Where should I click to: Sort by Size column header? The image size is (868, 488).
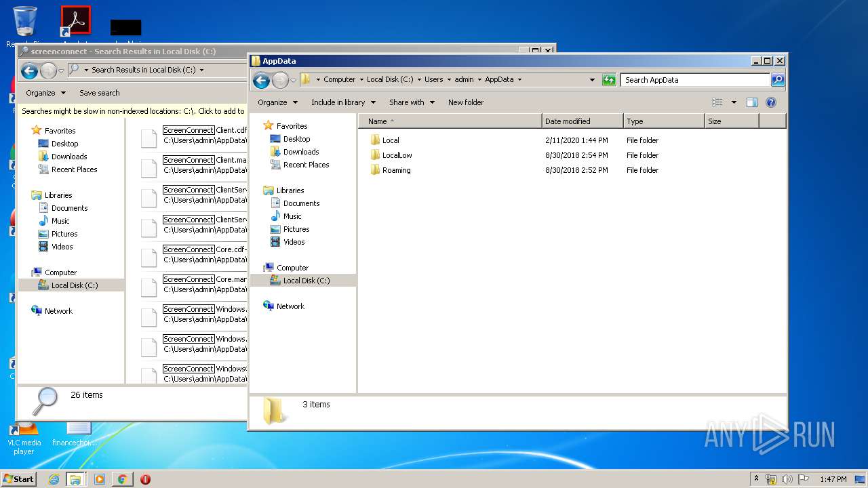732,121
